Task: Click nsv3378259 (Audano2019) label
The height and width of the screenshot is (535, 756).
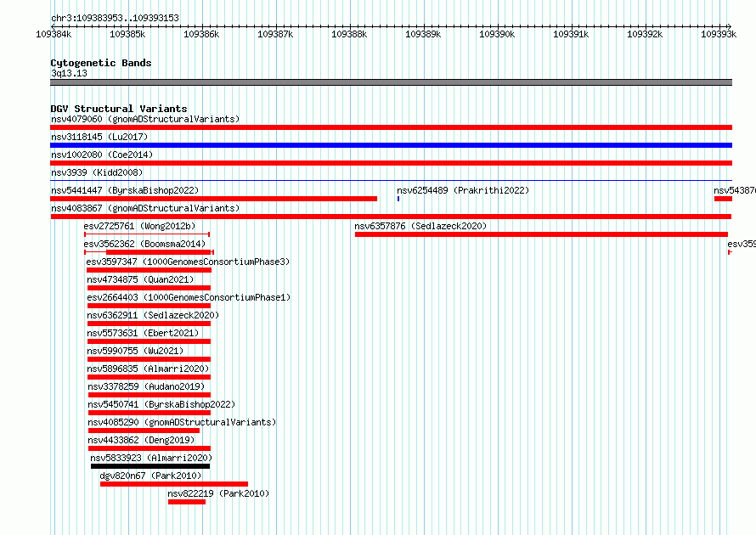Action: 146,386
